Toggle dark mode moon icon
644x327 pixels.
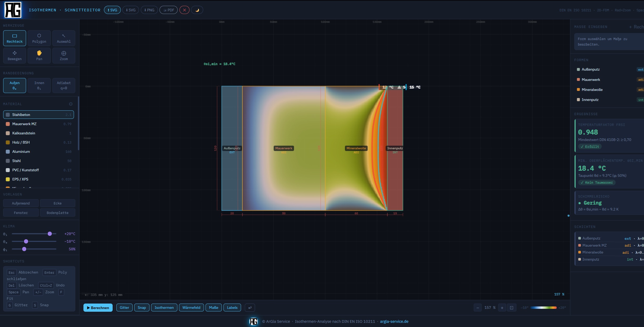197,10
